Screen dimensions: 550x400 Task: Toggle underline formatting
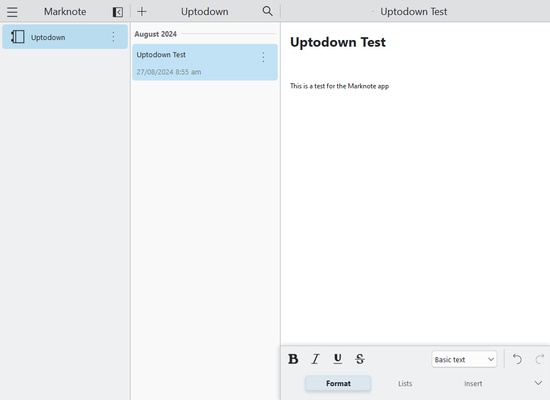337,359
